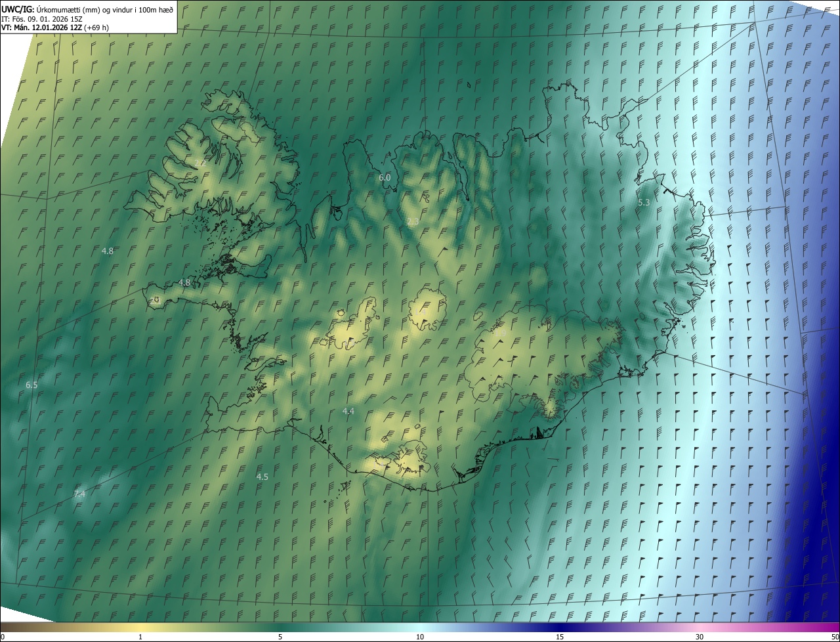Screen dimensions: 840x642
Task: Click the map title "UWC/IG: Úrkomumætti (mm) og vindur í 100m hæð"
Action: (87, 9)
